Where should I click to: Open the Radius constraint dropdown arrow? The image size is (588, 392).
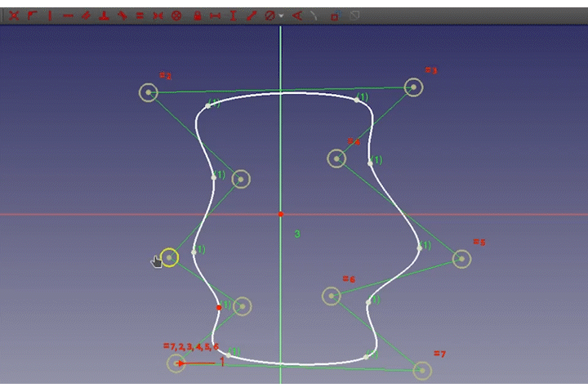(x=282, y=16)
